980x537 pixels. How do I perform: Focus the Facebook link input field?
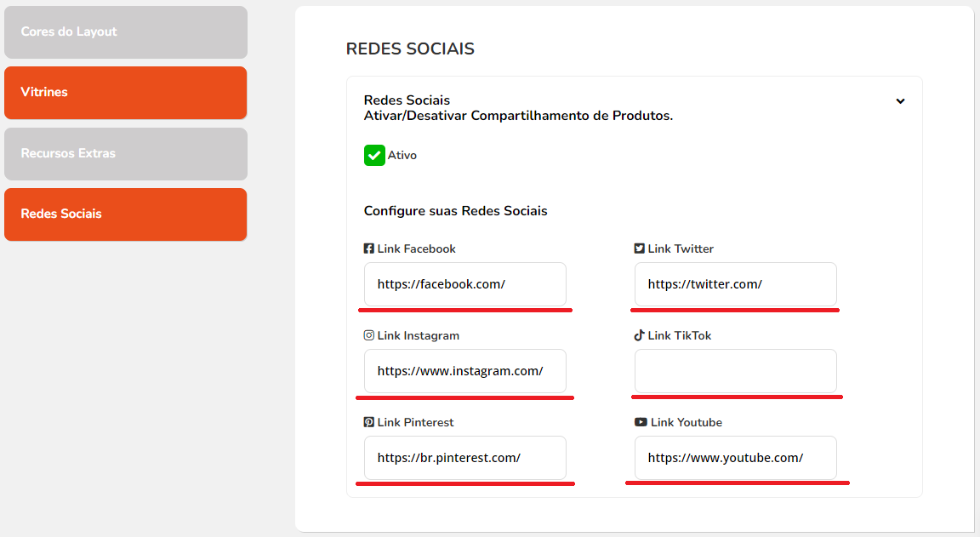click(x=464, y=284)
